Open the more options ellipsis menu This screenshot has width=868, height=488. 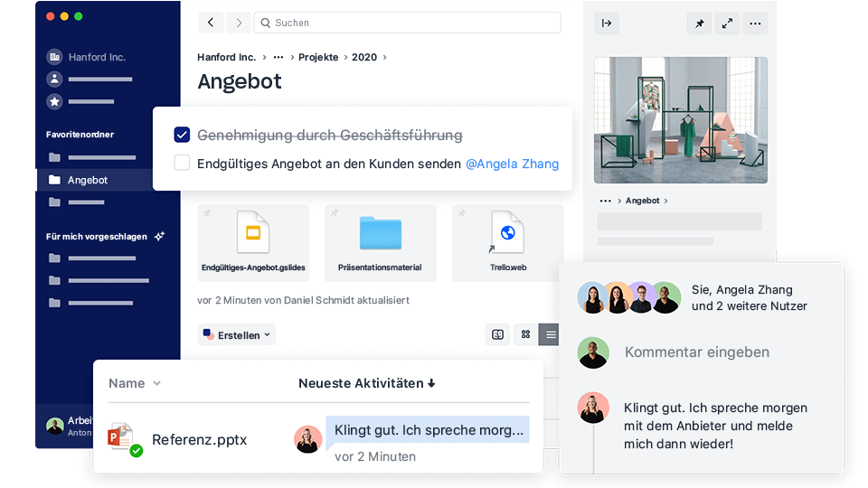(x=756, y=23)
